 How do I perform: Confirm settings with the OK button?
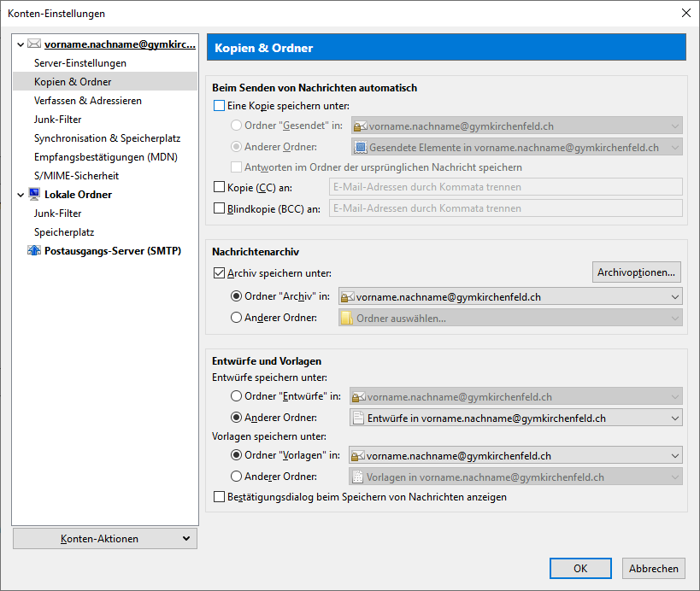click(x=580, y=568)
